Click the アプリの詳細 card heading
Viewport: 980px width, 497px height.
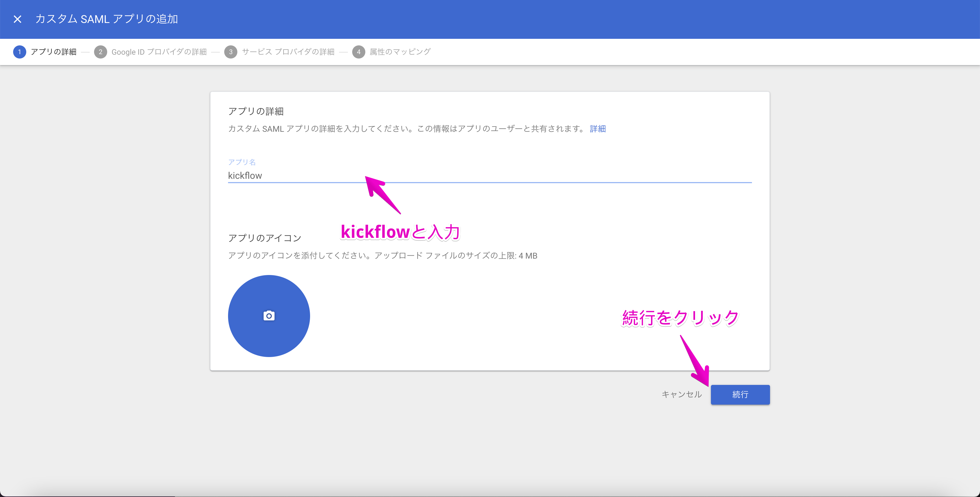[256, 112]
